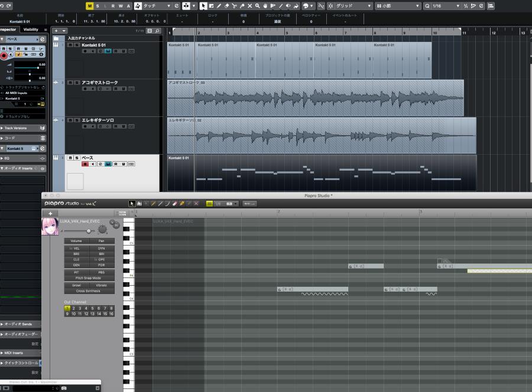532x392 pixels.
Task: Click the add track plus button
Action: point(56,31)
